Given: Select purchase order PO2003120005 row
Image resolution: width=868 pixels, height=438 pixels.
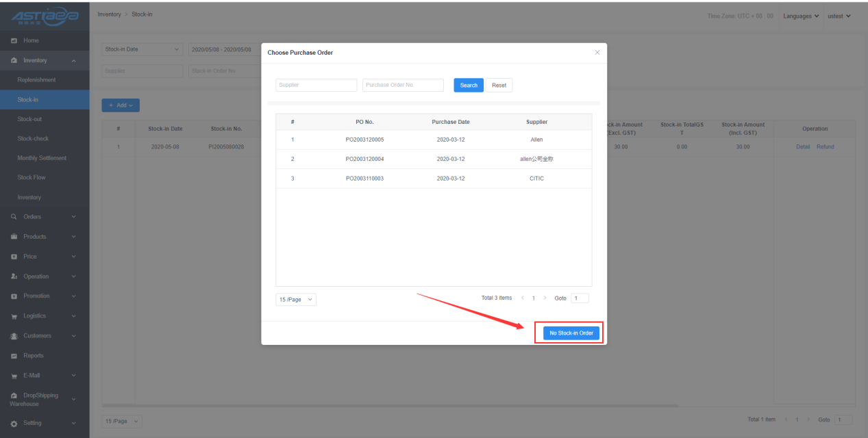Looking at the screenshot, I should click(x=364, y=140).
